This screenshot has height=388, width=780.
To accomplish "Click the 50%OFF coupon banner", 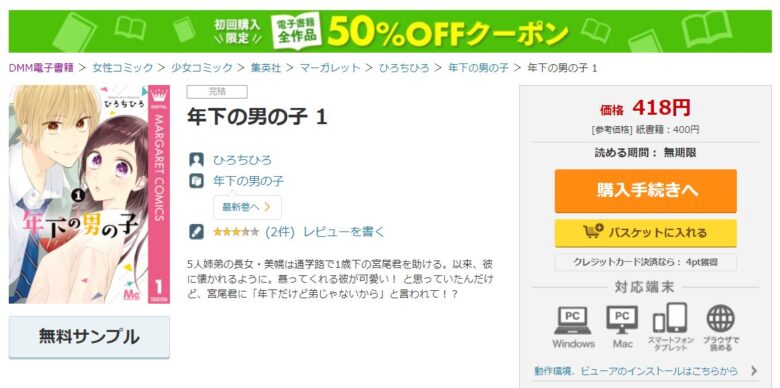I will 390,31.
